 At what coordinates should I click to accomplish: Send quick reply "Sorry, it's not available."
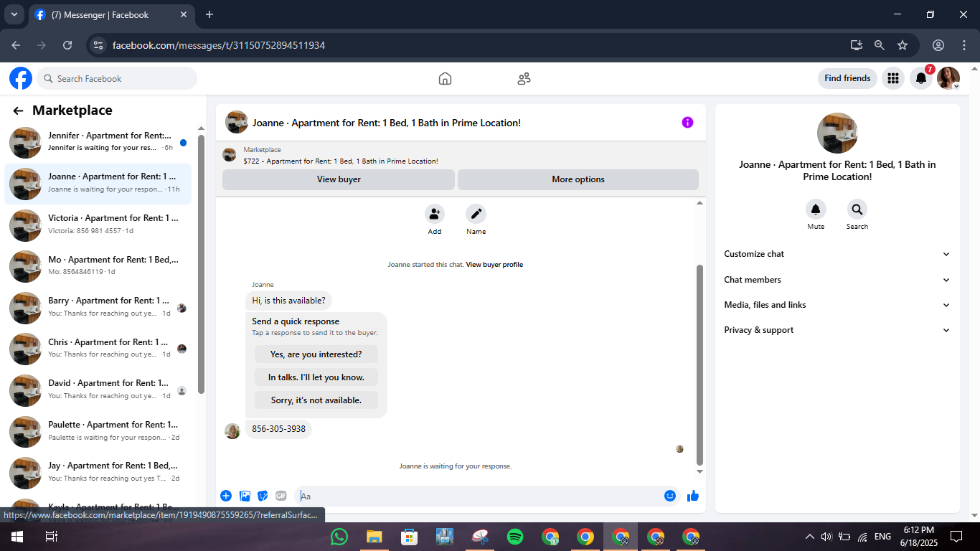click(x=316, y=400)
